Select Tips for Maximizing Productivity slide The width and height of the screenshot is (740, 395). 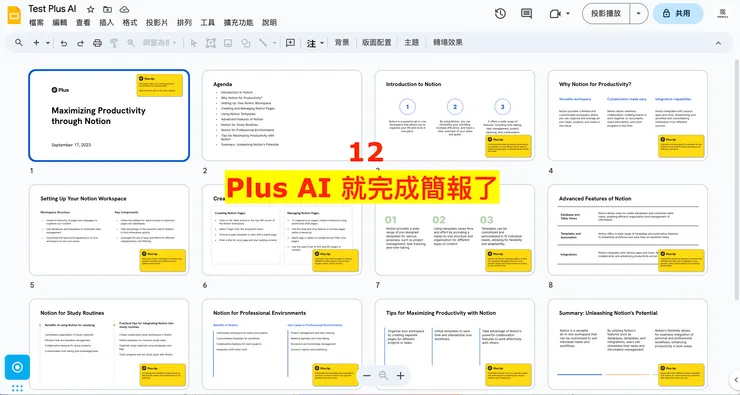tap(454, 344)
